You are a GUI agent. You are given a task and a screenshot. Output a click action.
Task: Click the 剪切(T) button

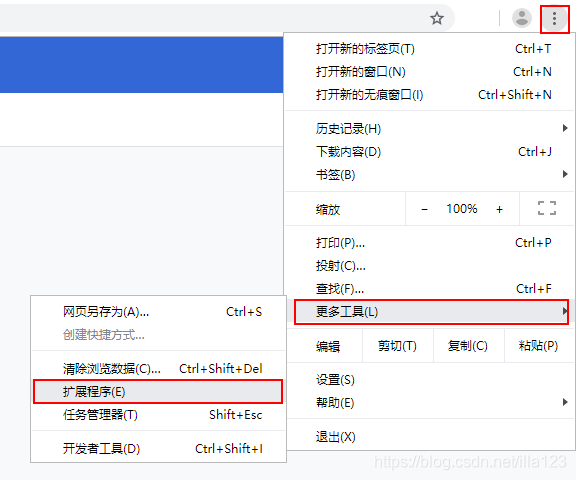click(x=397, y=346)
